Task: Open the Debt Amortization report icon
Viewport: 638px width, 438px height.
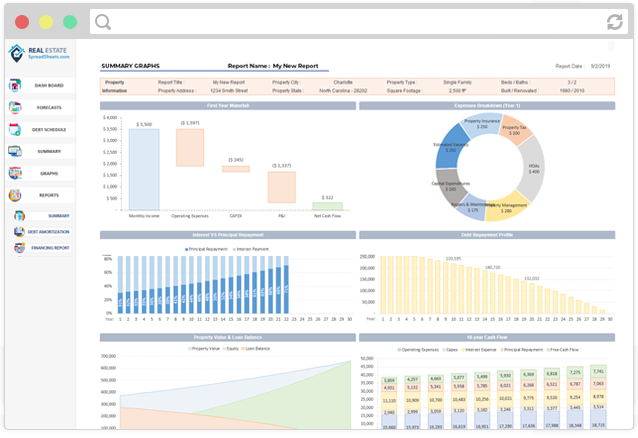Action: (x=19, y=232)
